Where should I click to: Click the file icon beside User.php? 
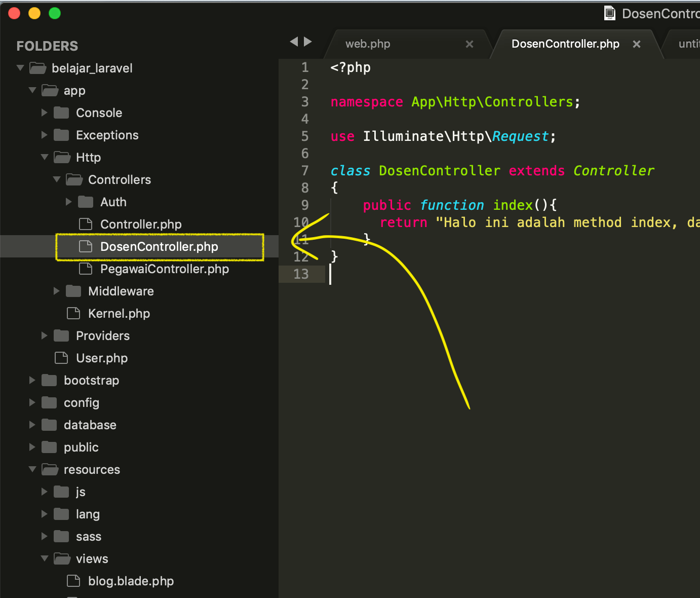pos(61,358)
